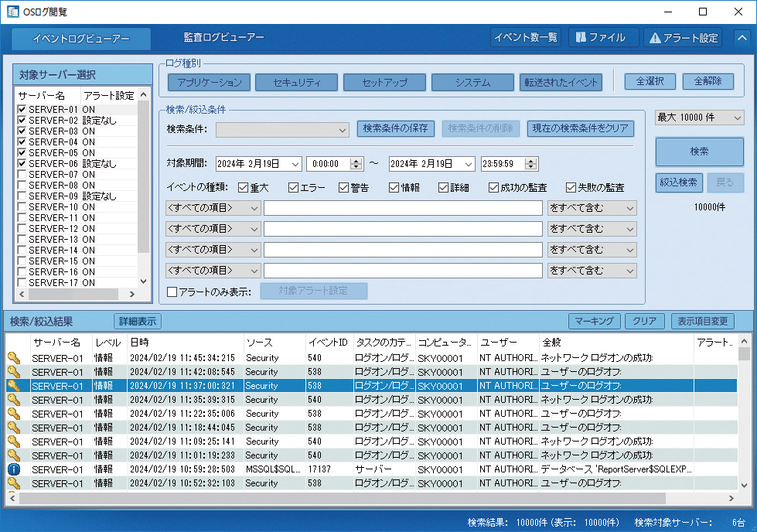Select the 17137 MSSQL$SQL event row
Viewport: 757px width, 532px height.
372,469
